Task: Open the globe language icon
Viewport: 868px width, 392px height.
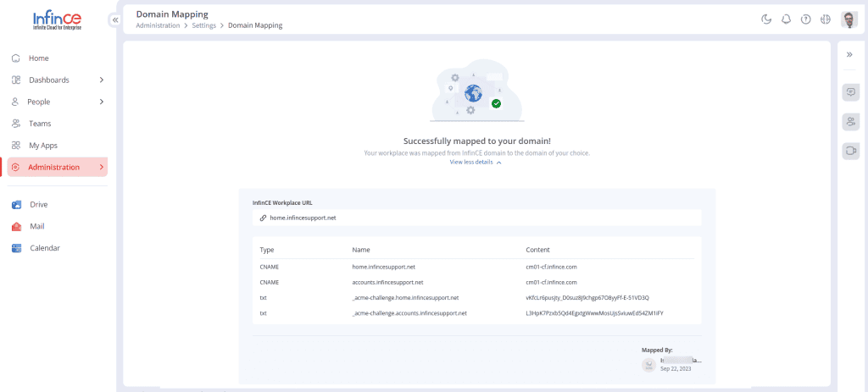Action: point(826,20)
